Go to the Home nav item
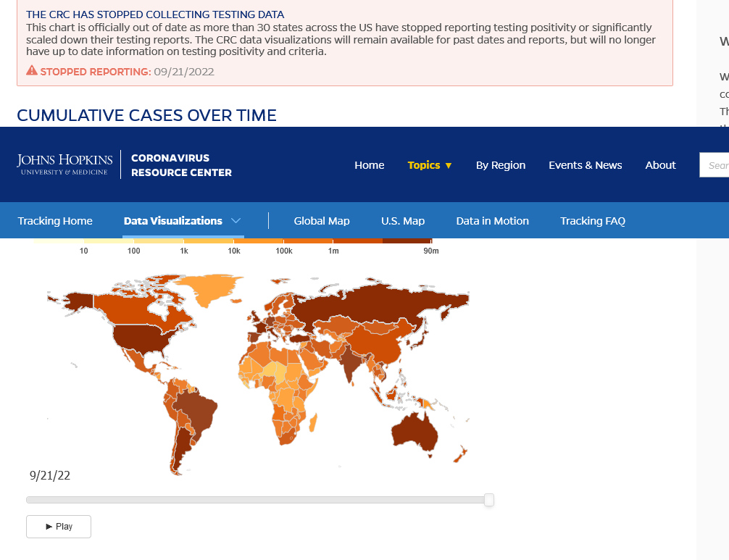This screenshot has height=560, width=729. point(369,165)
